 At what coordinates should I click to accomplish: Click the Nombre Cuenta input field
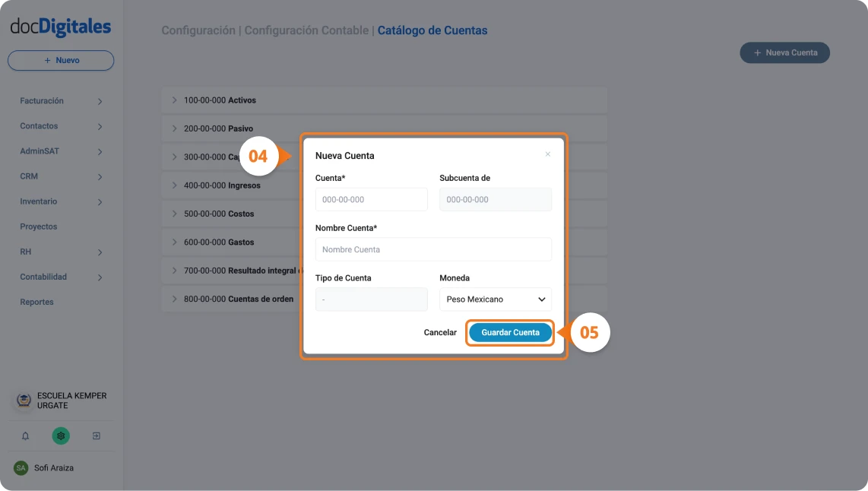coord(433,249)
